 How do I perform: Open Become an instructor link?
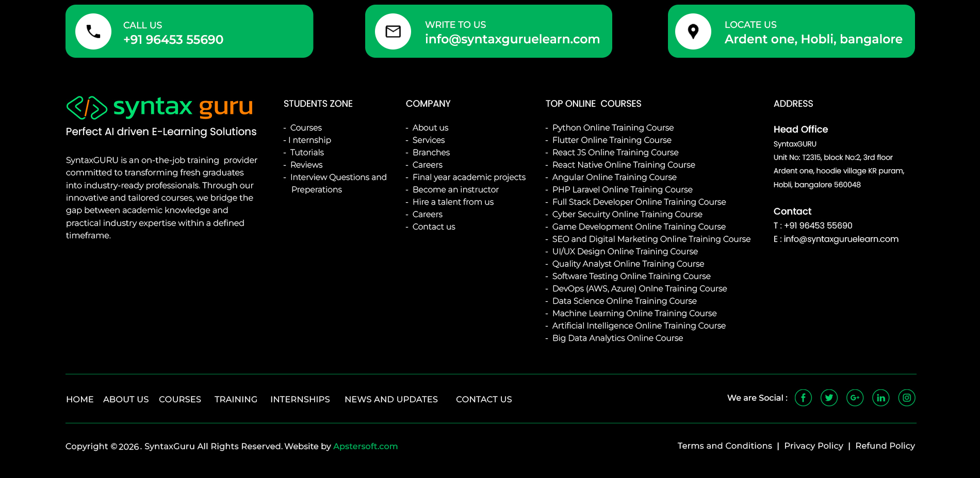click(455, 189)
